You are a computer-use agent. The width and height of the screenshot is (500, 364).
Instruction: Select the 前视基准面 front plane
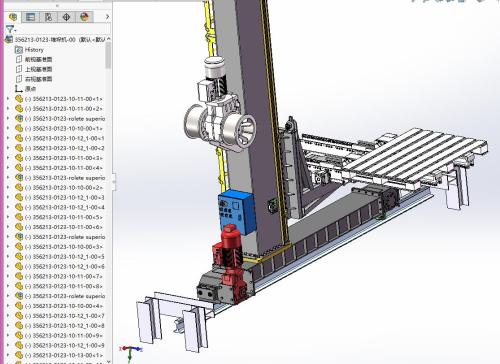[38, 59]
